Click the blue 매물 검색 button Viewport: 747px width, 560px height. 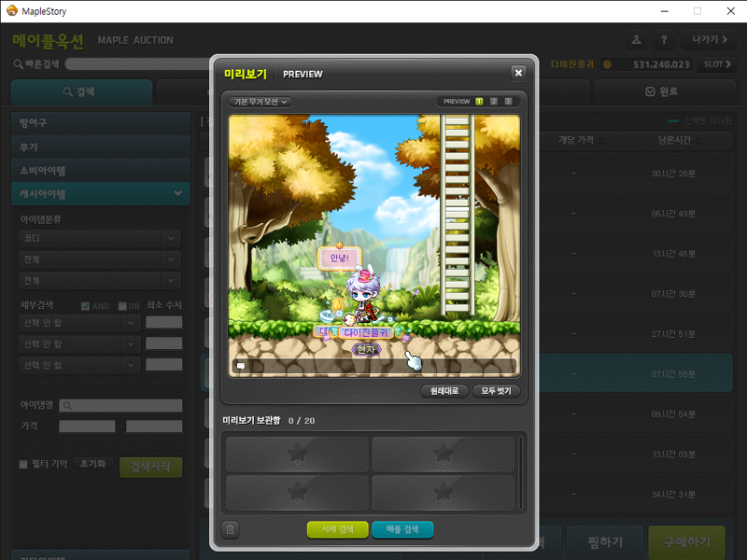(x=402, y=529)
